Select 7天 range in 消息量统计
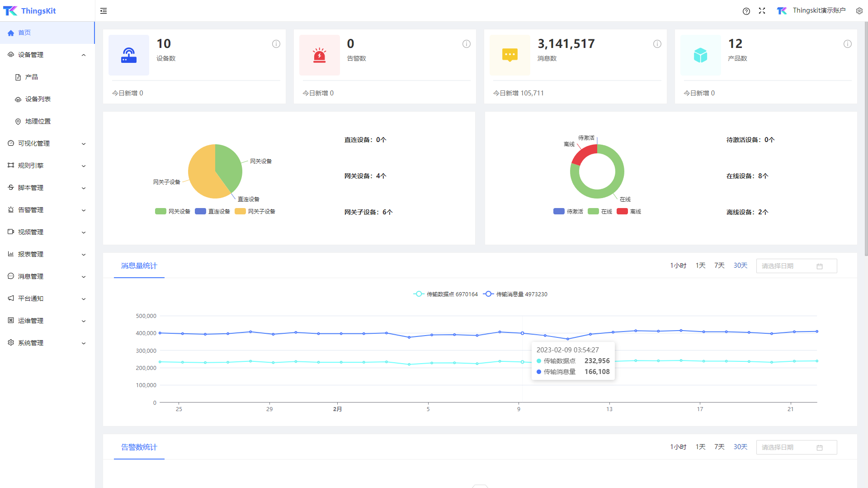Image resolution: width=868 pixels, height=488 pixels. point(719,265)
